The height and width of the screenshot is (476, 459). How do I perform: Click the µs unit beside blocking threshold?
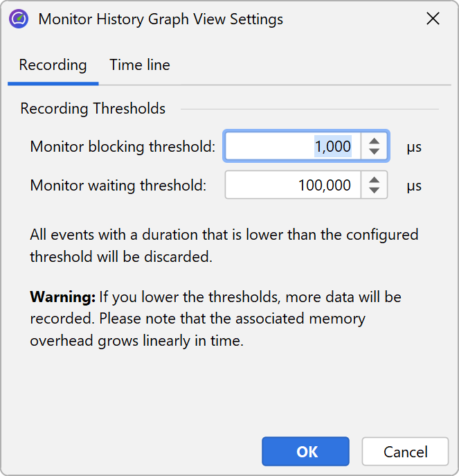414,147
